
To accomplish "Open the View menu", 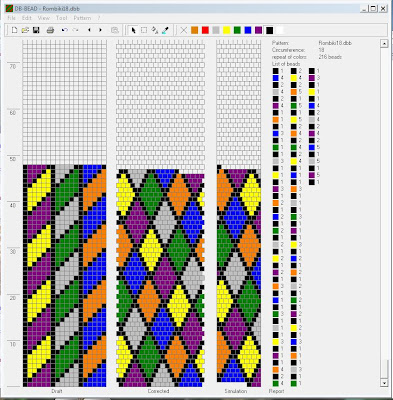I will coord(43,18).
